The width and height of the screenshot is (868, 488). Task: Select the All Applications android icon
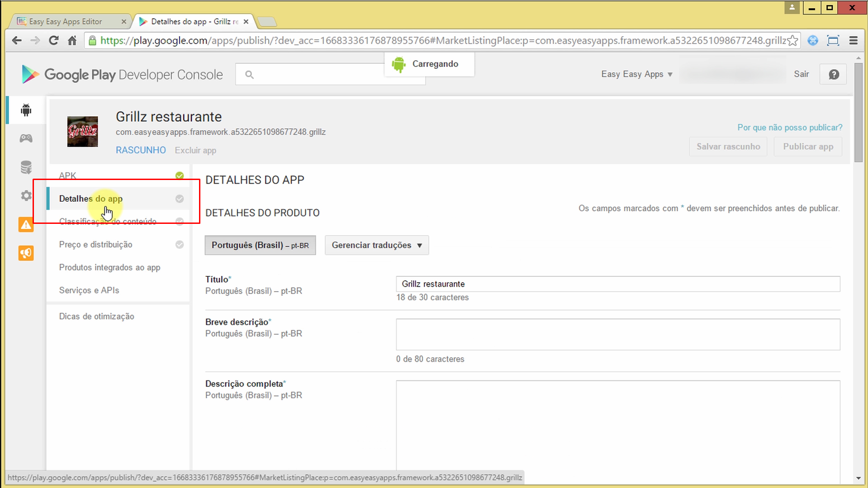pos(26,109)
